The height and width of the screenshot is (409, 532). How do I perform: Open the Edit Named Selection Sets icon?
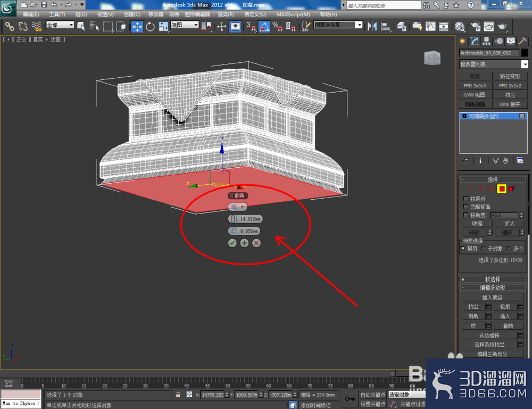(x=305, y=27)
